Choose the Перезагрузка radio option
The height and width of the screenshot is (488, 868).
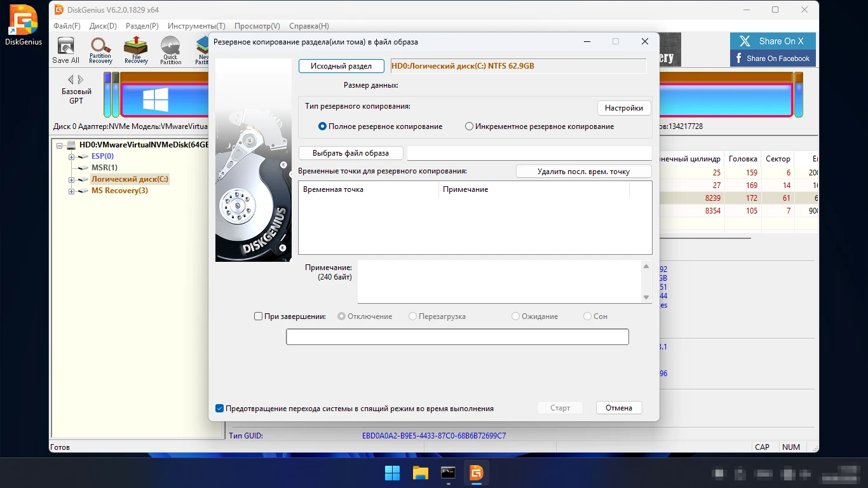click(x=413, y=316)
